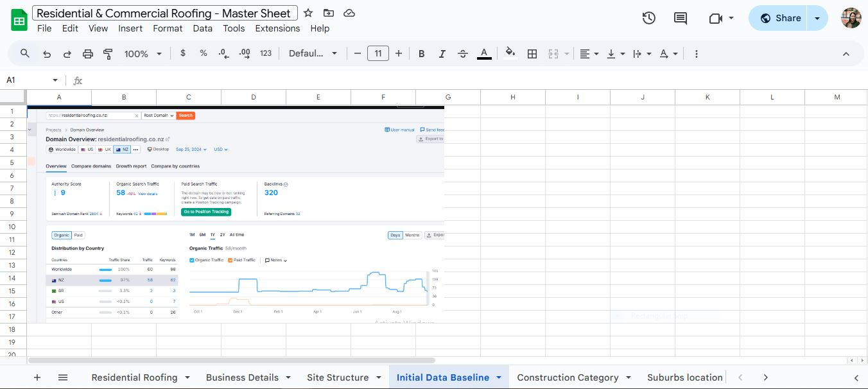Click the Share button
Screen dimensions: 868x389
point(777,18)
